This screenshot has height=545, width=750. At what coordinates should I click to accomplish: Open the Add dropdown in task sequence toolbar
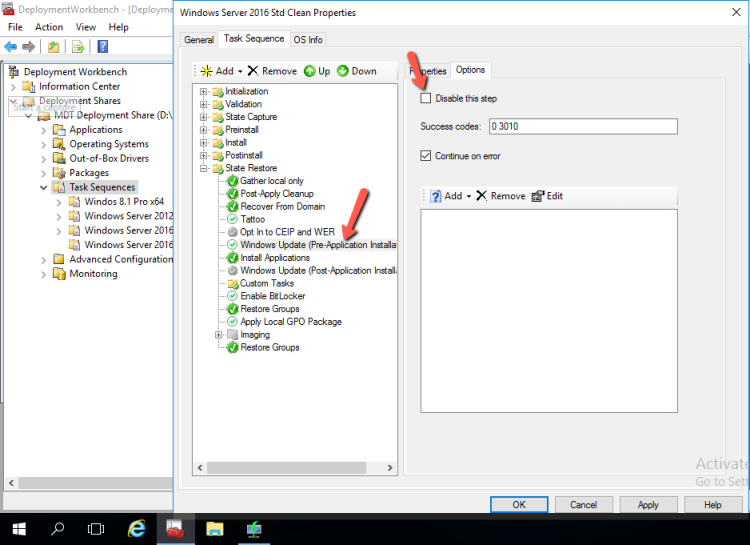(218, 71)
